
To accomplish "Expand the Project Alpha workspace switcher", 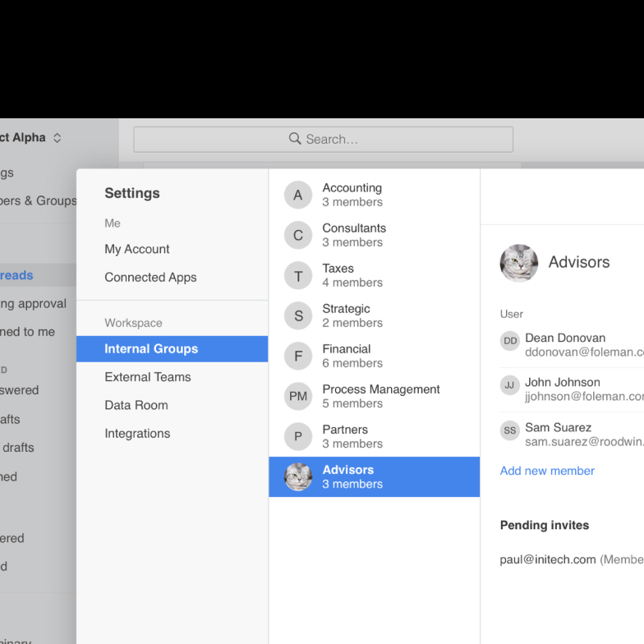I will click(x=57, y=138).
